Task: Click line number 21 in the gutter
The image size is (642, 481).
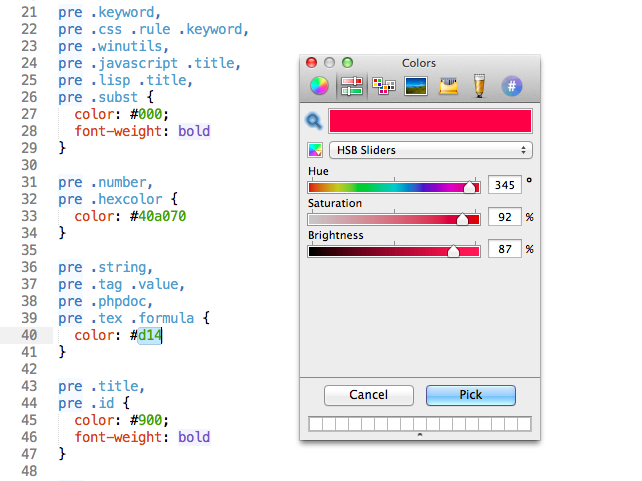Action: pos(29,12)
